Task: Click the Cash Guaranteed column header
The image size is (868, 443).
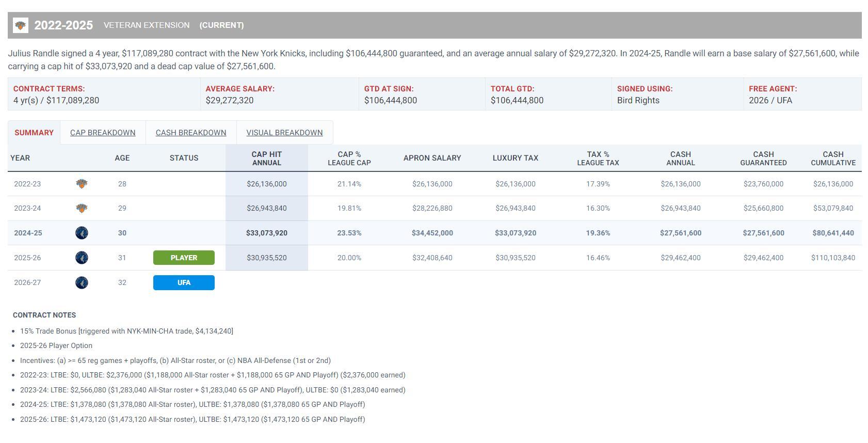Action: coord(763,158)
